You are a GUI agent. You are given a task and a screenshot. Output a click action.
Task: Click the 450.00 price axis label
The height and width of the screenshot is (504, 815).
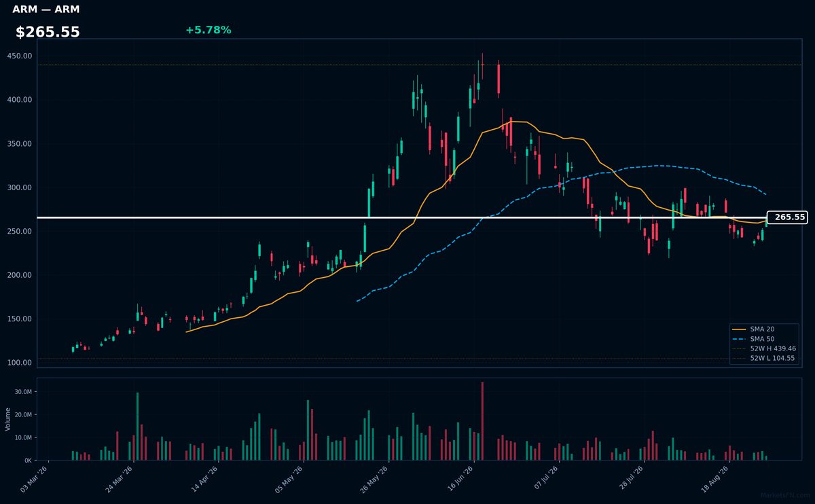(20, 56)
